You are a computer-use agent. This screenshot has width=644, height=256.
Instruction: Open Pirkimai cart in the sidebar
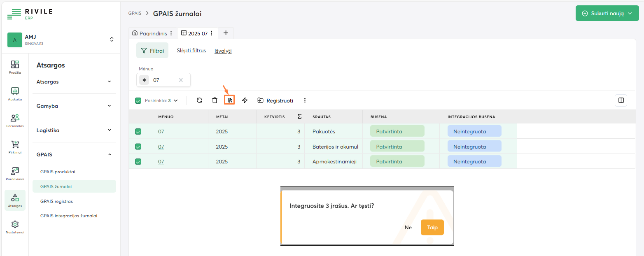pyautogui.click(x=15, y=147)
